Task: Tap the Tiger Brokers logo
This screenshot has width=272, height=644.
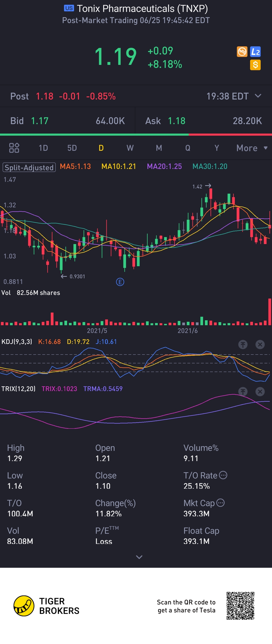Action: tap(46, 606)
